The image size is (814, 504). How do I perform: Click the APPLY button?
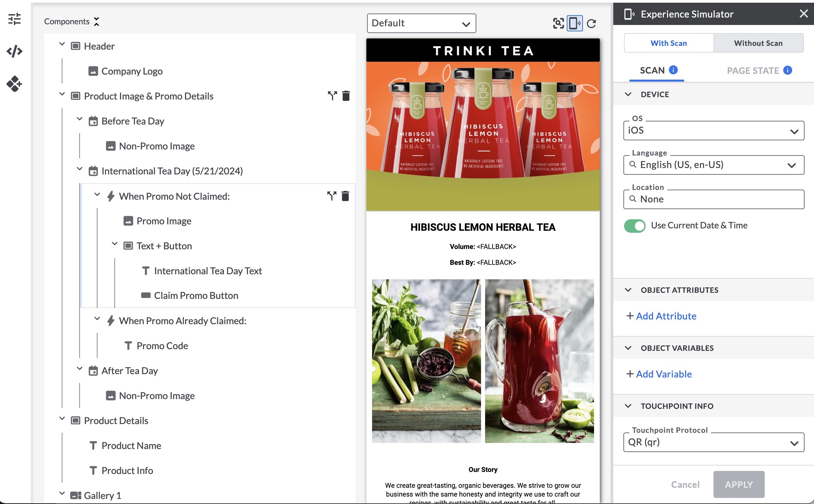tap(739, 485)
